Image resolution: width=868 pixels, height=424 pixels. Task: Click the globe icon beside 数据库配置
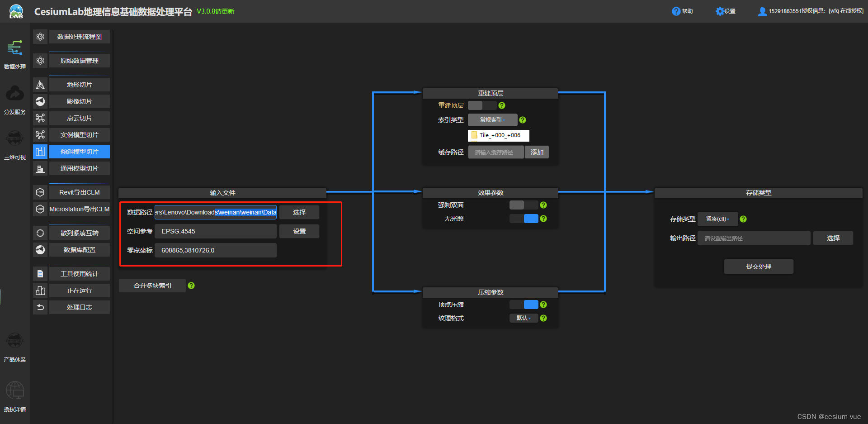click(40, 250)
